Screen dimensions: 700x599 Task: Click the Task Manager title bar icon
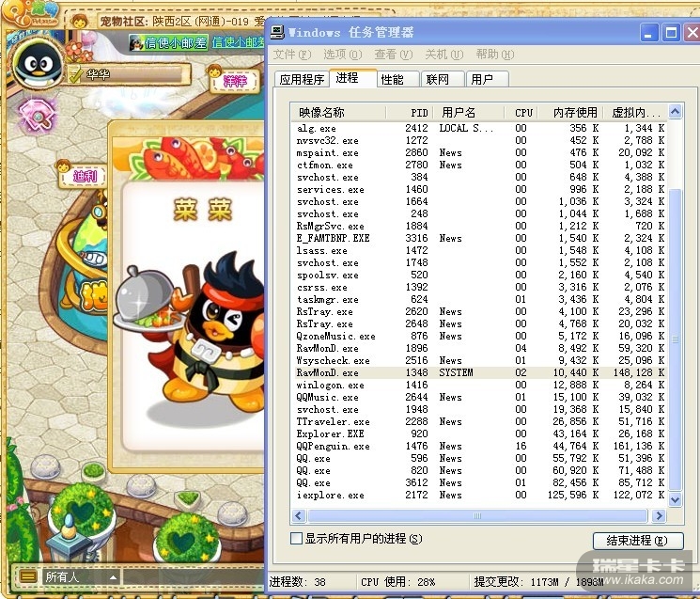[x=277, y=32]
